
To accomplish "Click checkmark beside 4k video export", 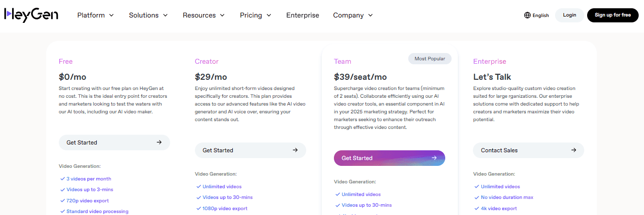I will click(477, 209).
